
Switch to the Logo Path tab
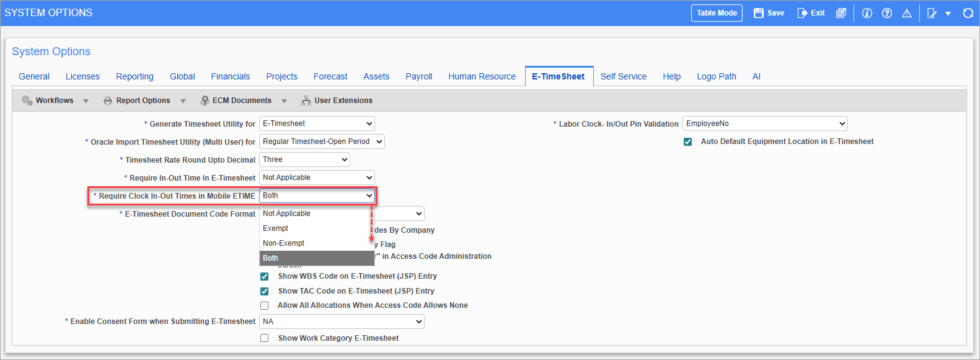[x=717, y=76]
